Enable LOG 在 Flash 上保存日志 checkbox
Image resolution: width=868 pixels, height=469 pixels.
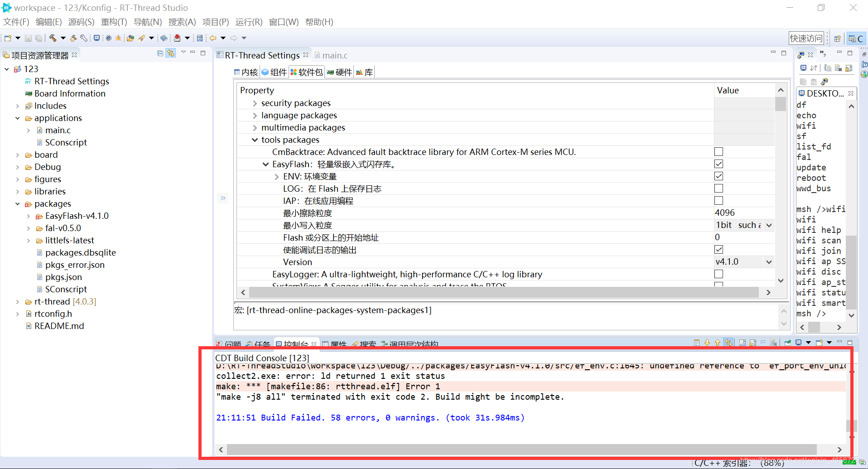719,188
